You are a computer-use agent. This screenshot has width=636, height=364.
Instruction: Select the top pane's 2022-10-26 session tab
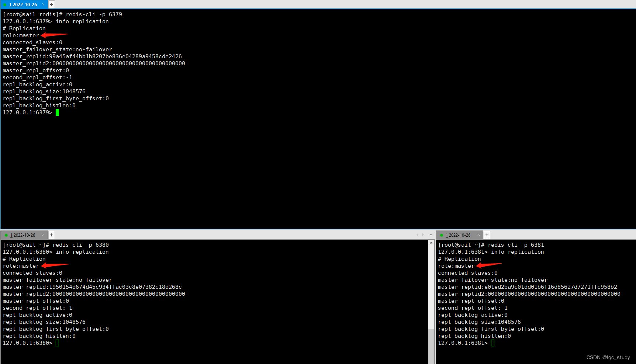pos(24,4)
